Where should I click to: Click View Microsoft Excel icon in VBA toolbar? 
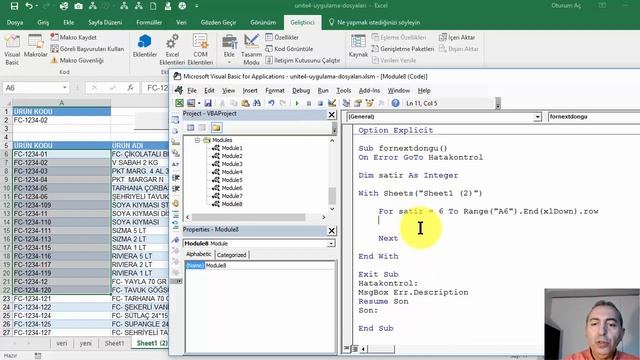179,103
